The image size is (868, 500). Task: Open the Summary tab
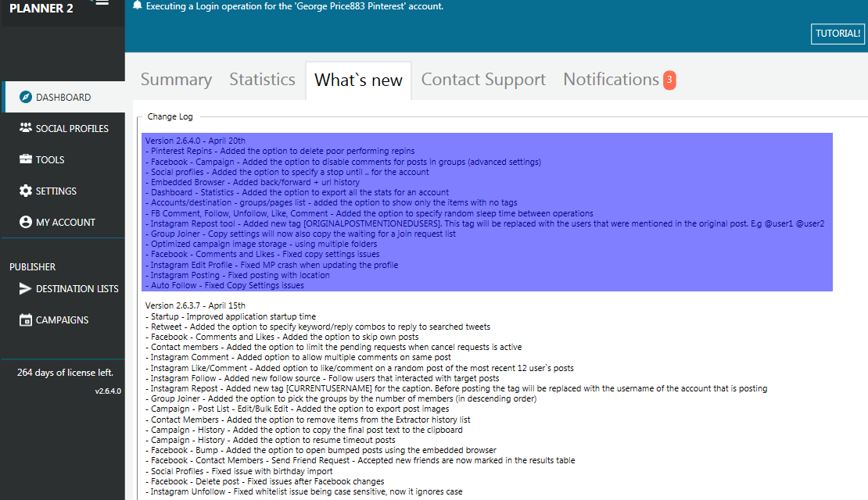pyautogui.click(x=176, y=80)
